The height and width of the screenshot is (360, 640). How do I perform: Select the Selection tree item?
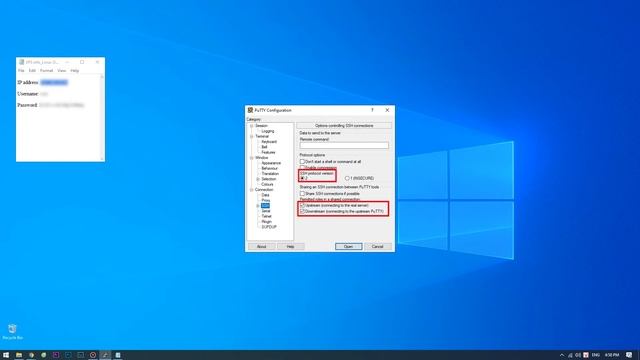pyautogui.click(x=269, y=179)
